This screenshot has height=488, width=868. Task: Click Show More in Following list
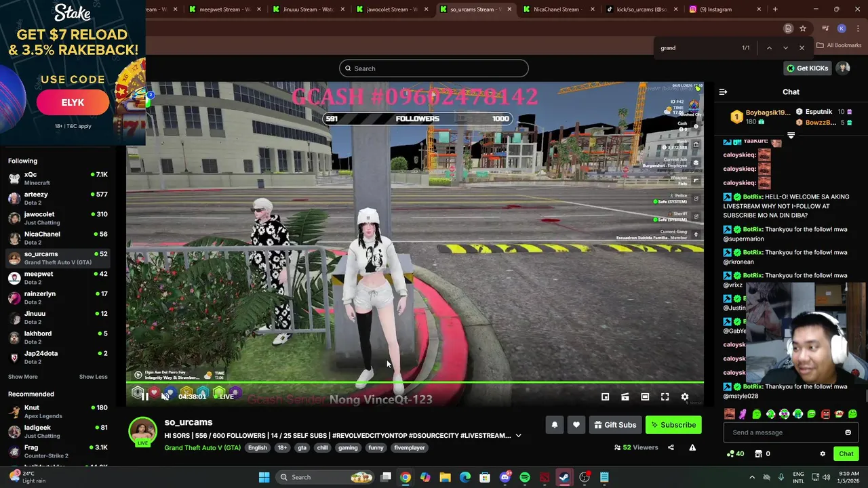coord(22,377)
